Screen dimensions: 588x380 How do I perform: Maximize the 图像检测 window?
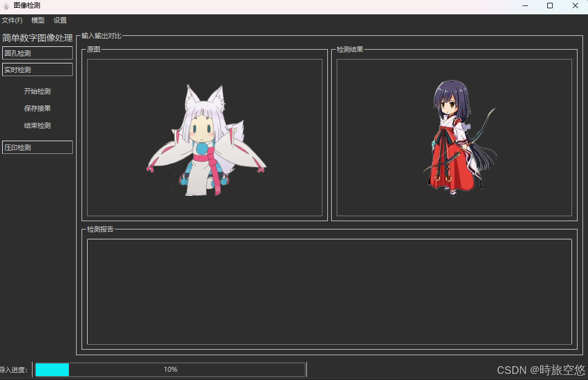click(x=550, y=6)
